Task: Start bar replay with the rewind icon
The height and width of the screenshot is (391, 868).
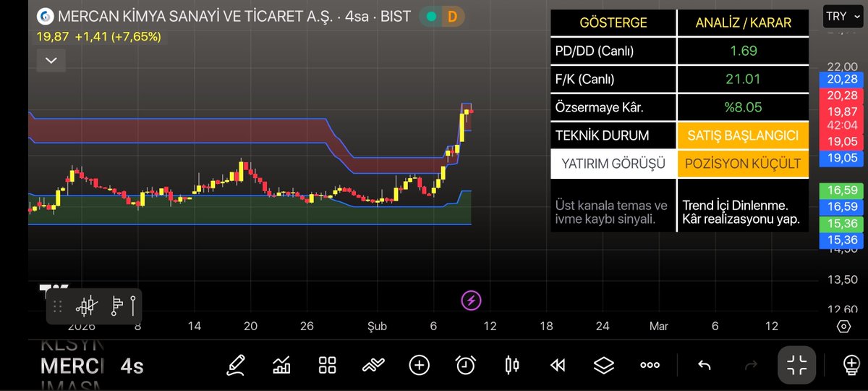Action: tap(558, 366)
